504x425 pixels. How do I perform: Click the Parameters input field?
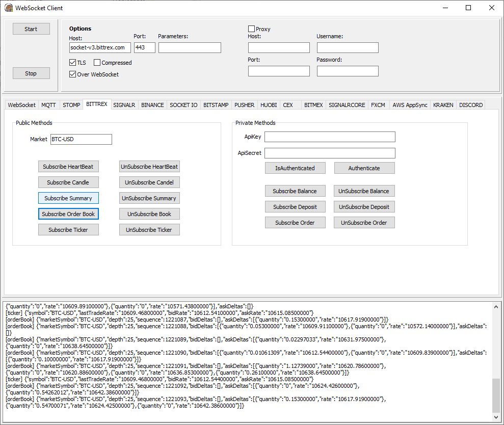190,47
